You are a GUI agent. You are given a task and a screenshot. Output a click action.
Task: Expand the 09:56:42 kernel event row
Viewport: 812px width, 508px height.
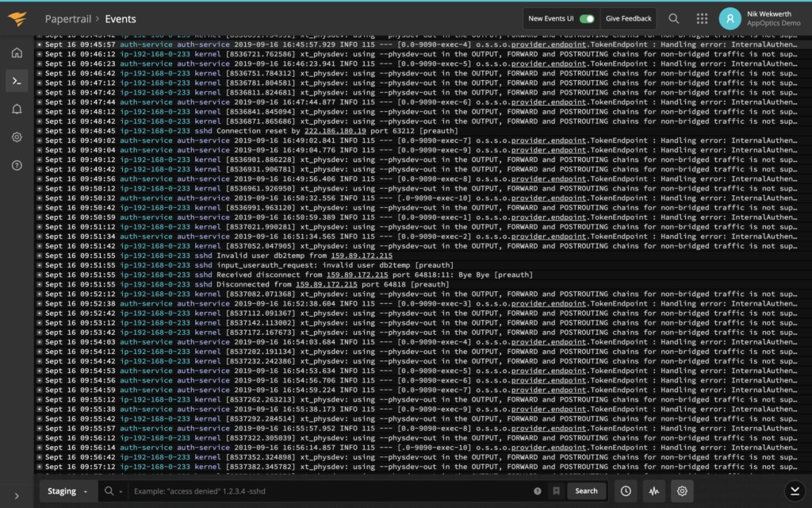click(x=40, y=457)
